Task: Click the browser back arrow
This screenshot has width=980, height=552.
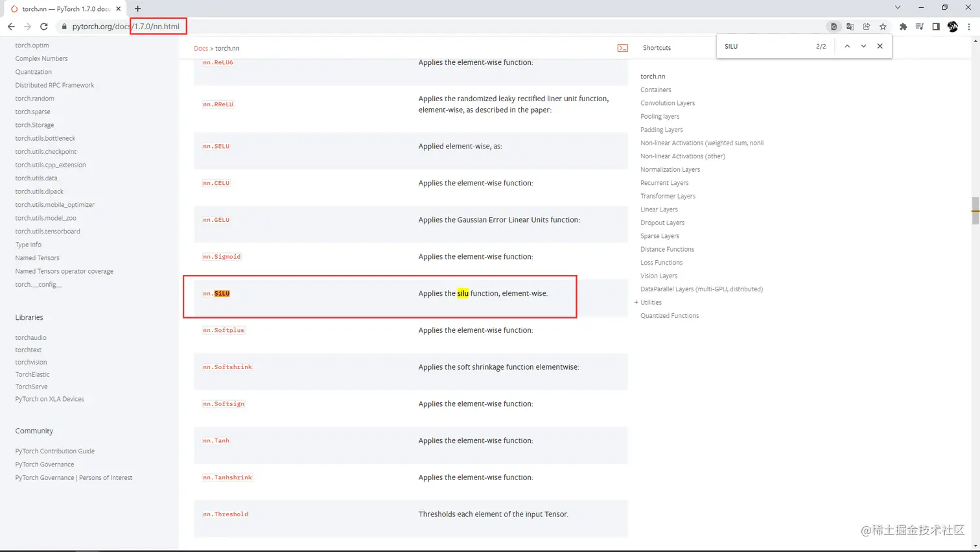Action: click(x=11, y=27)
